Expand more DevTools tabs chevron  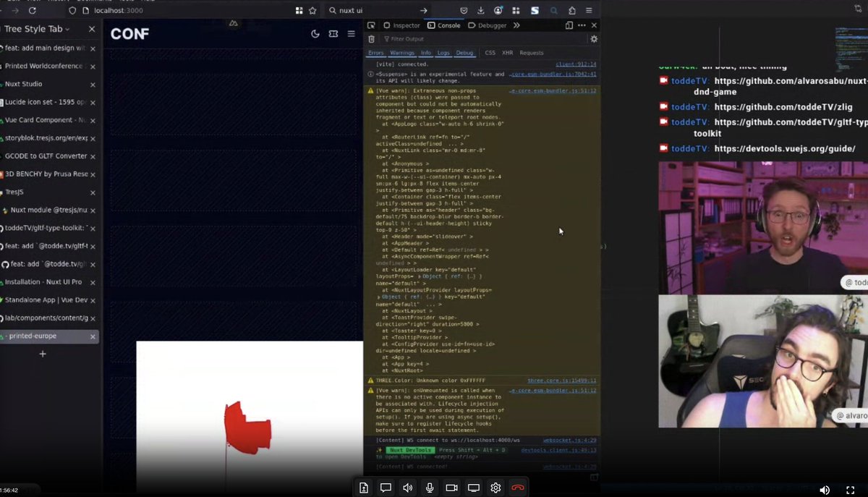pos(516,25)
